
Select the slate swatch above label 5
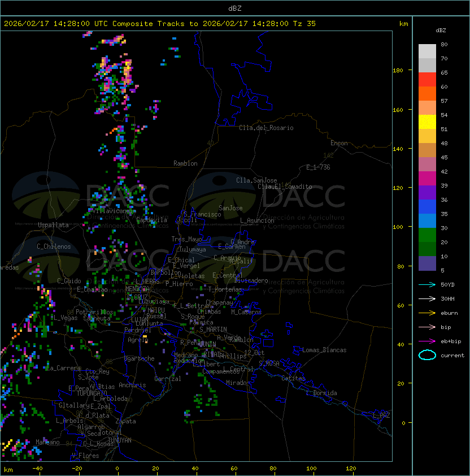coord(427,263)
